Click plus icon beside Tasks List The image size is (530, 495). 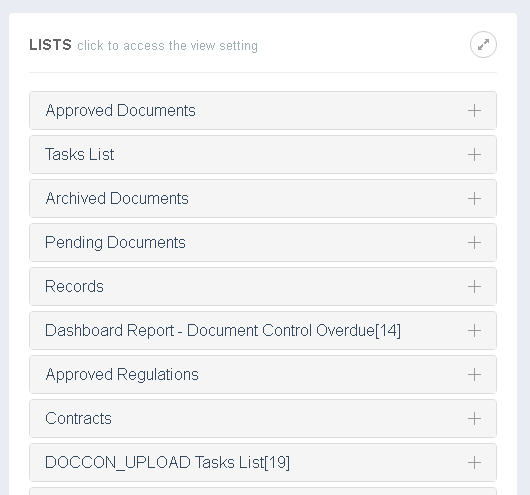point(474,155)
